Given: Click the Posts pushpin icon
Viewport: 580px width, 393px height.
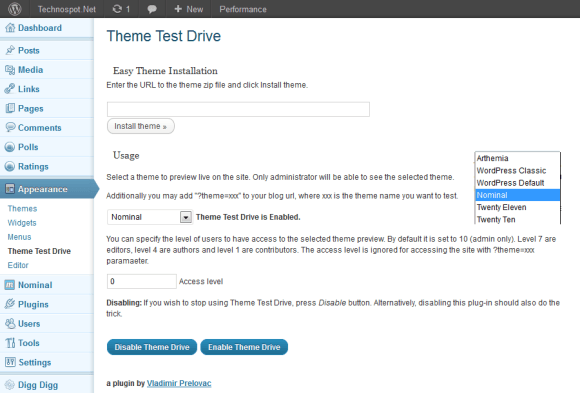Looking at the screenshot, I should pyautogui.click(x=10, y=50).
